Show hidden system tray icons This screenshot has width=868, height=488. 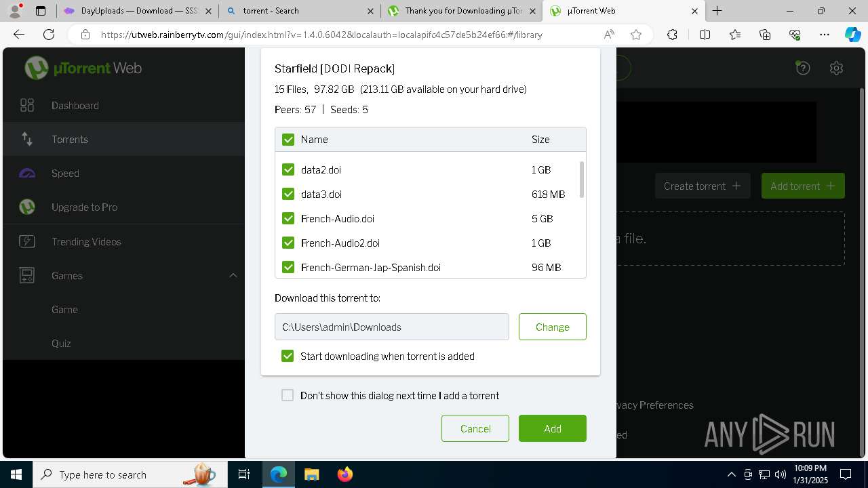point(731,474)
